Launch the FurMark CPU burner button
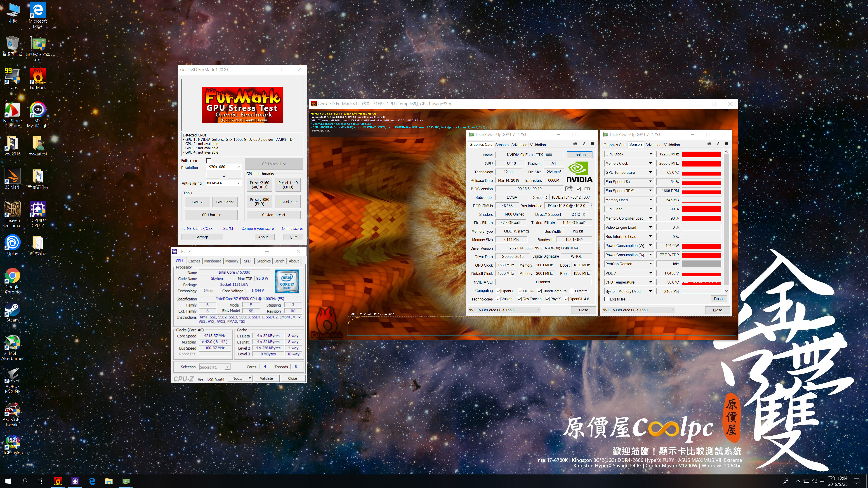 tap(211, 215)
